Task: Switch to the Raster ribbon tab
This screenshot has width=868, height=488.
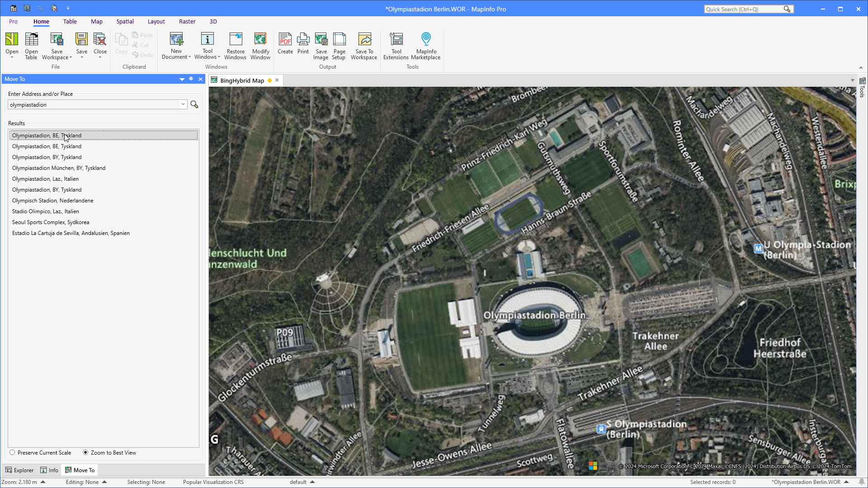Action: (x=187, y=21)
